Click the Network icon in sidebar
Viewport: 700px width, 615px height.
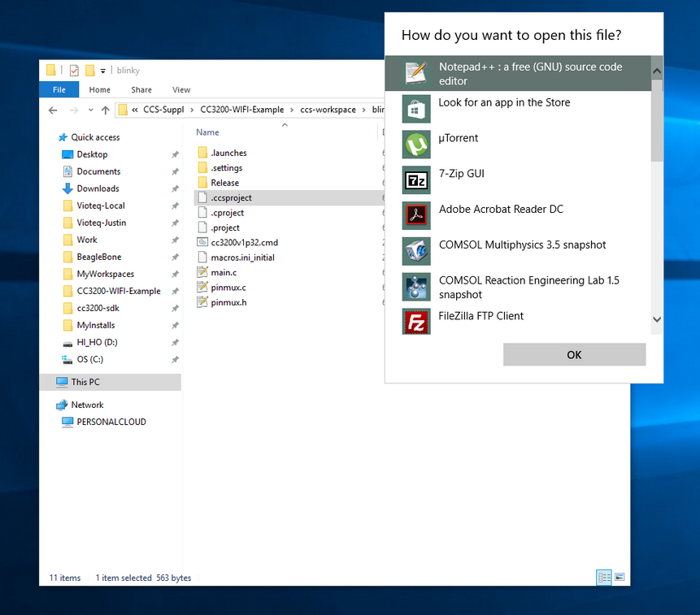click(x=62, y=405)
